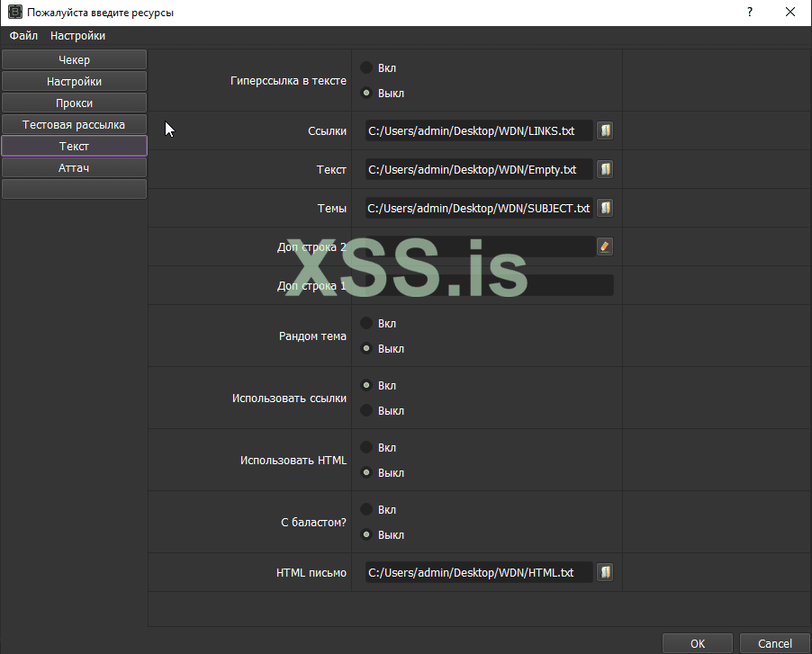Click the Темы path field SUBJECT.txt
Image resolution: width=812 pixels, height=654 pixels.
pos(479,208)
